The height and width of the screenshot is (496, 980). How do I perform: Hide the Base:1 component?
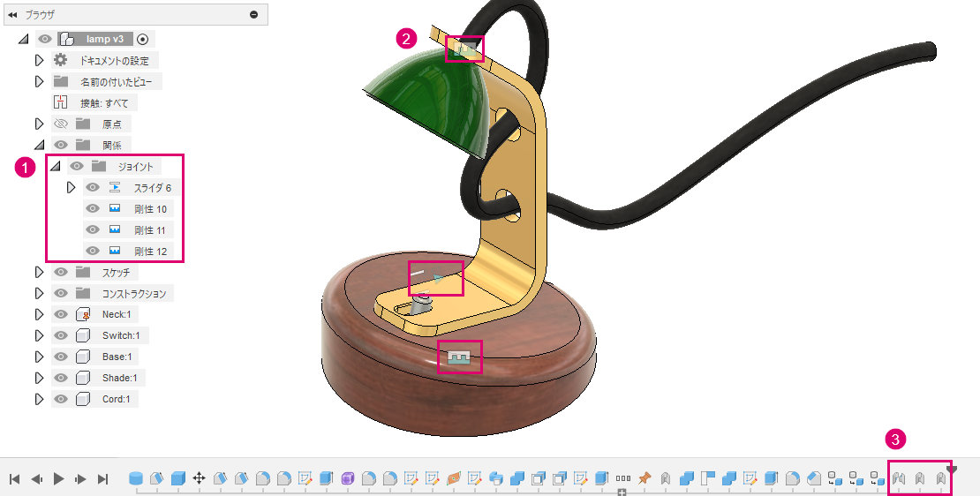tap(61, 357)
